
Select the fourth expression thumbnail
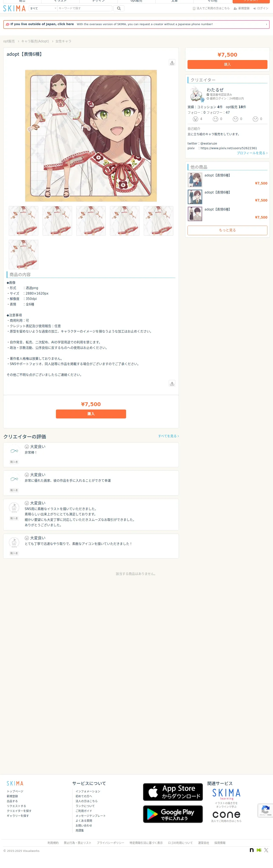125,221
